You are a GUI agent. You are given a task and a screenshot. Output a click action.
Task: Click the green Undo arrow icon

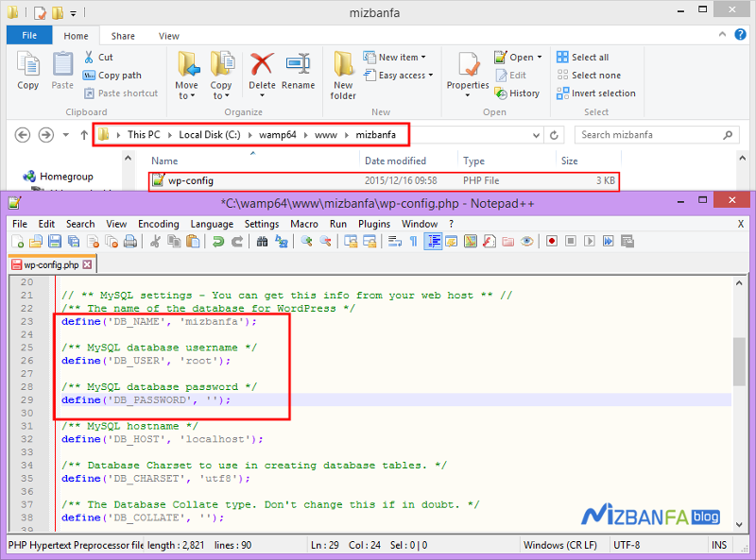point(218,241)
